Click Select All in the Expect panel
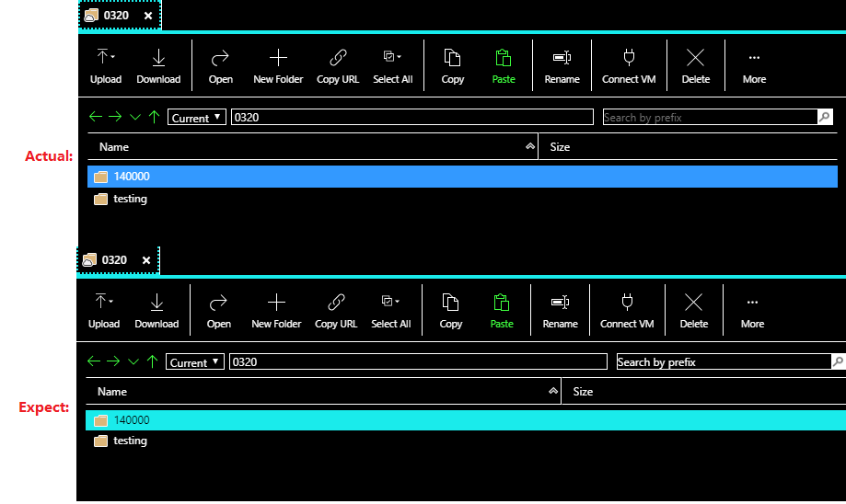This screenshot has width=846, height=504. [390, 312]
